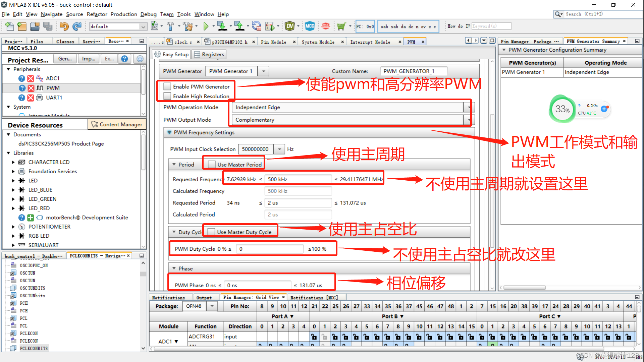Switch to the Output tab
The width and height of the screenshot is (644, 362).
click(x=204, y=298)
